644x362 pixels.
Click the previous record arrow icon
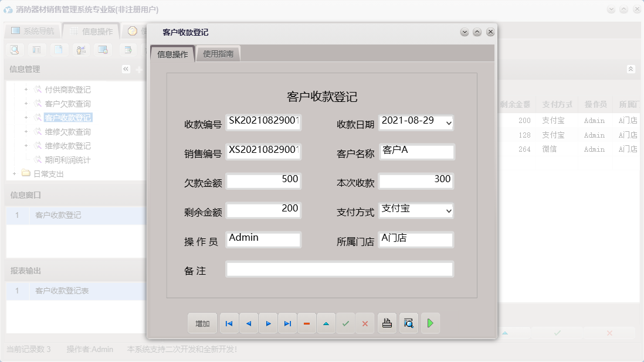pos(249,323)
